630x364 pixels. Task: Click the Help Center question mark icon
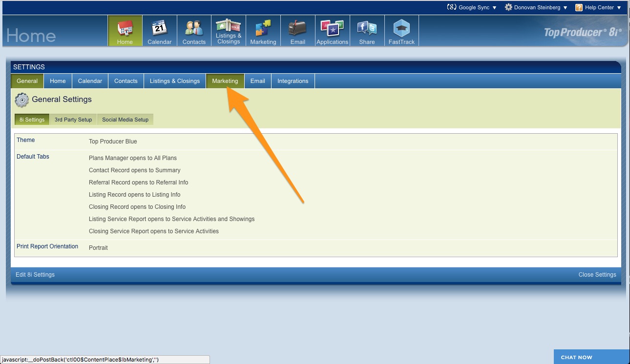coord(579,7)
